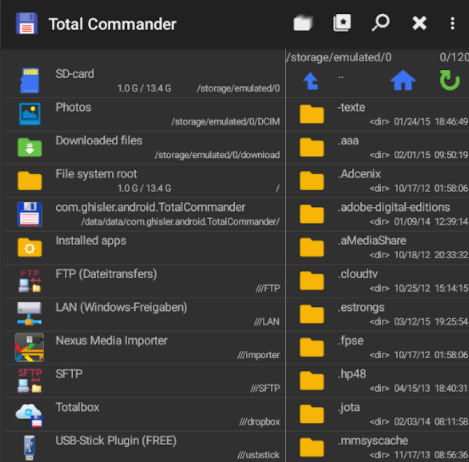Click the Total Commander title text
The width and height of the screenshot is (469, 462).
112,24
